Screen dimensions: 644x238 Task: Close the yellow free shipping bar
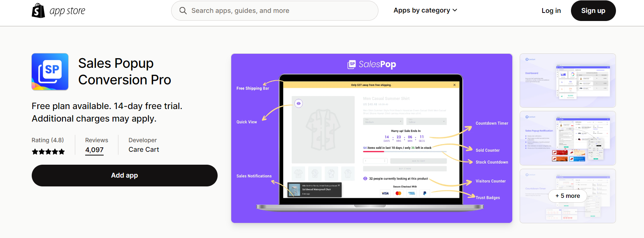(454, 85)
